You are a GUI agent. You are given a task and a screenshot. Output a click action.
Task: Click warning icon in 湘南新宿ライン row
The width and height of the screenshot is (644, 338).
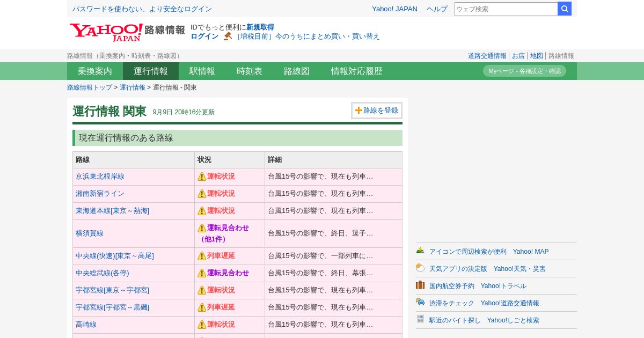202,194
